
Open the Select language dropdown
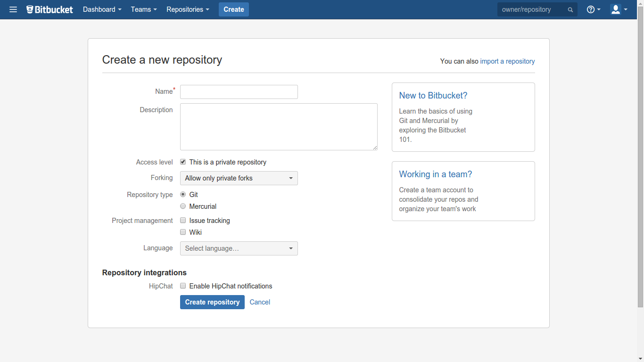click(x=239, y=248)
